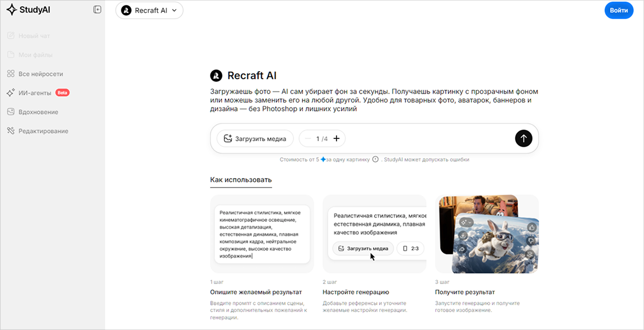
Task: Click the cost info icon
Action: click(x=375, y=160)
